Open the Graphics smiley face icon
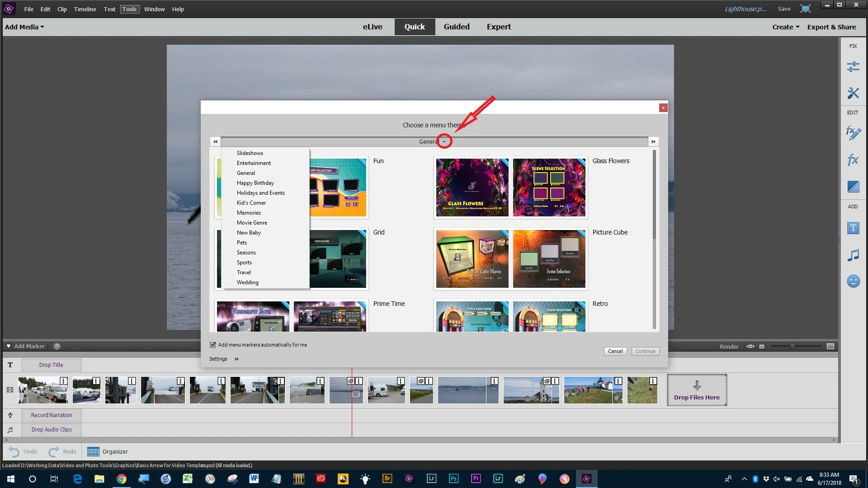868x488 pixels. (x=853, y=281)
